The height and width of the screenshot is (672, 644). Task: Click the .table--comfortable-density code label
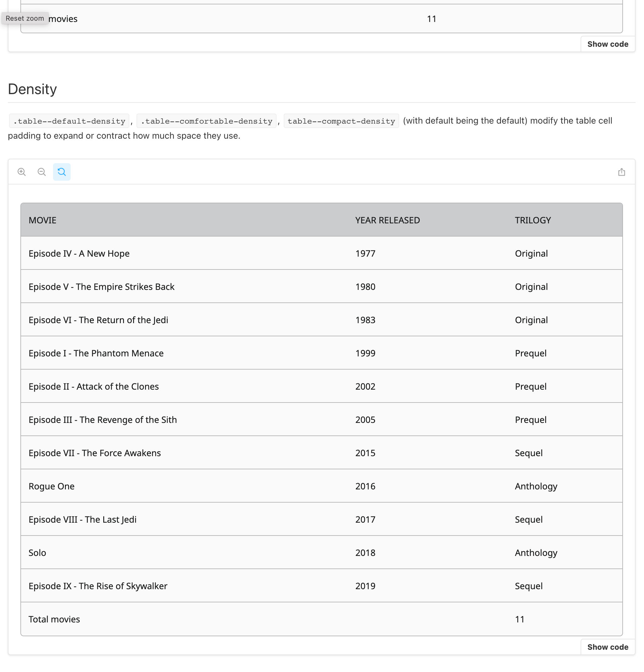pos(207,121)
